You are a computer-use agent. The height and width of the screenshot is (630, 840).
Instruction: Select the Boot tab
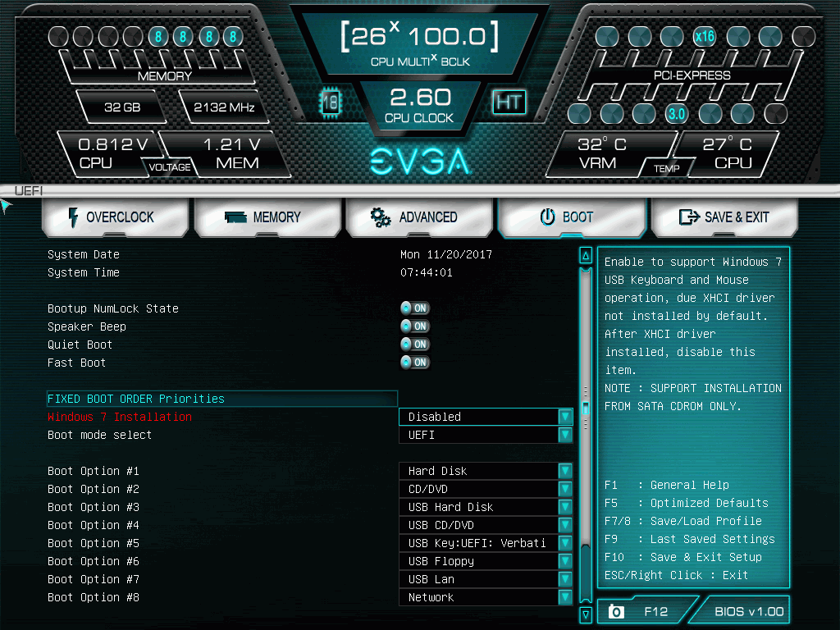click(x=571, y=217)
